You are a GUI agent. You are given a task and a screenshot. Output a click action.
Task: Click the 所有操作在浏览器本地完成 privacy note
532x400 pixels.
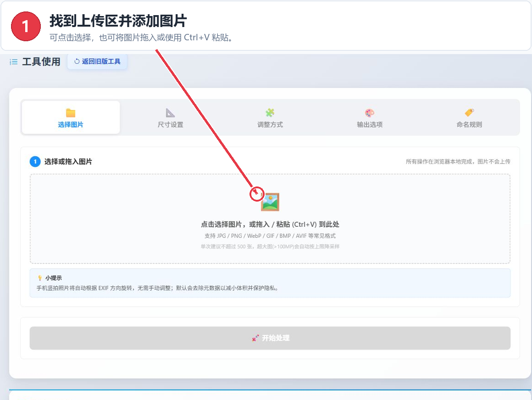click(x=458, y=162)
